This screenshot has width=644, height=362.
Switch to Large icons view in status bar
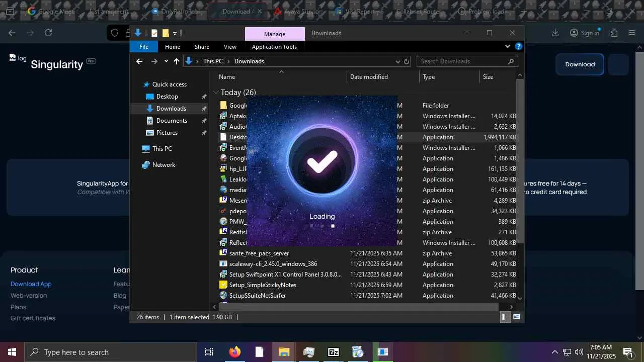[516, 317]
